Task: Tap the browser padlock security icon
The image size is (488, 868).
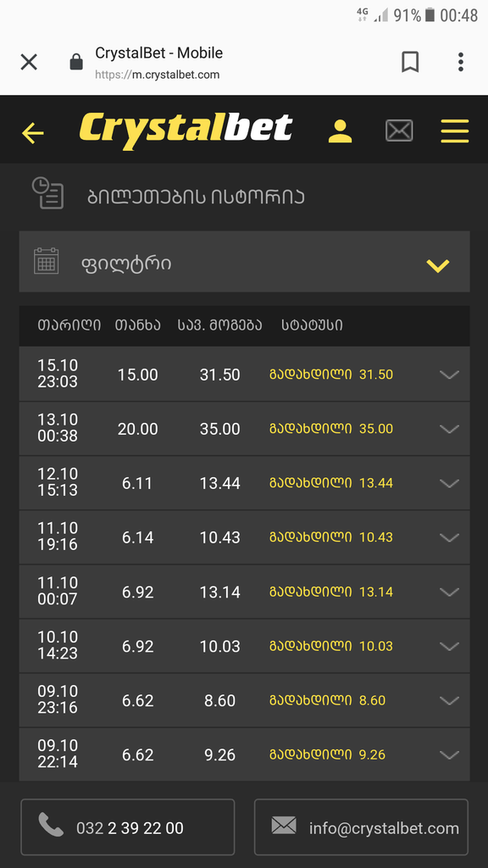Action: [76, 62]
